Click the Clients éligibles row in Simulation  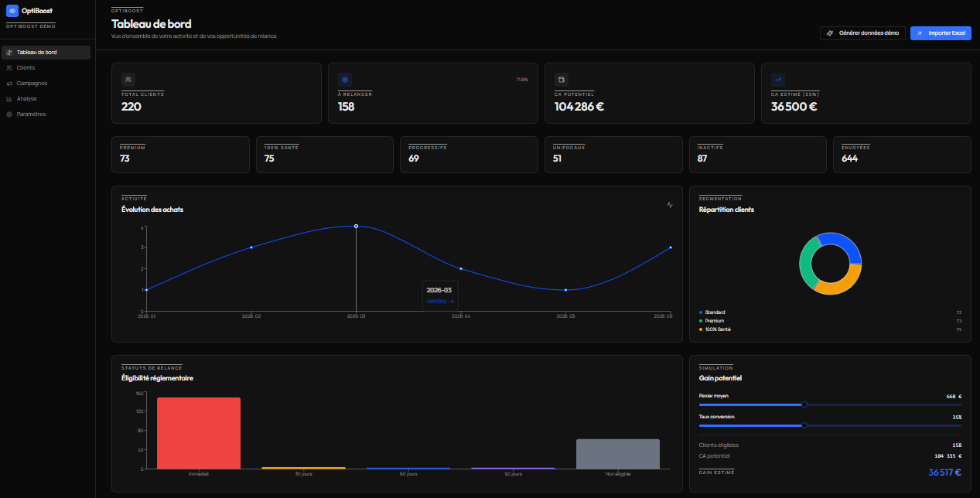(830, 445)
